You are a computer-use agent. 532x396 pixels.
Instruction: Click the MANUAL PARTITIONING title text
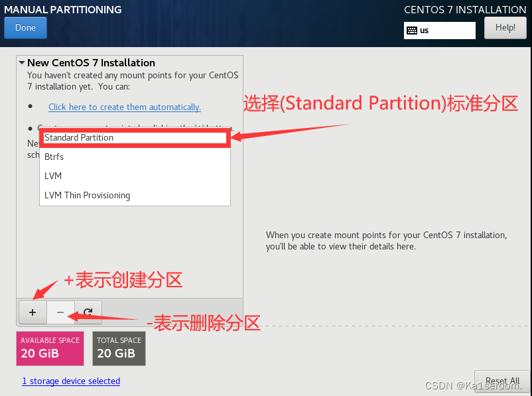pyautogui.click(x=63, y=9)
